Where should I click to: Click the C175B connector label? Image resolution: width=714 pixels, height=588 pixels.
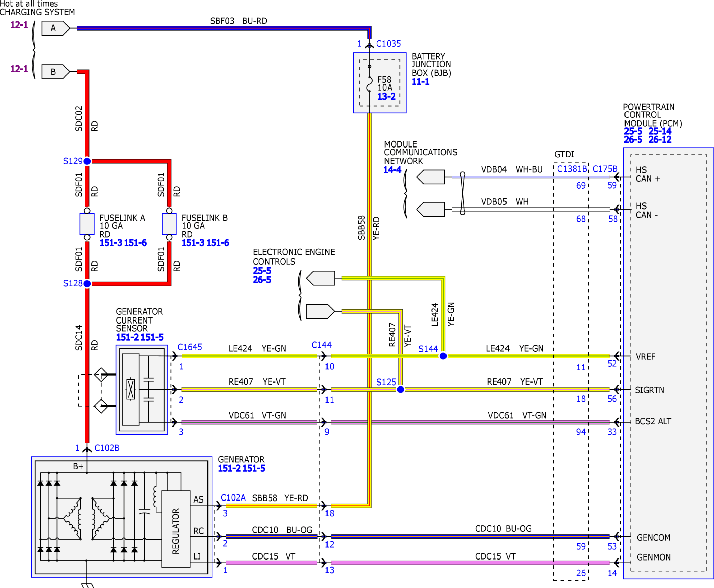[605, 169]
